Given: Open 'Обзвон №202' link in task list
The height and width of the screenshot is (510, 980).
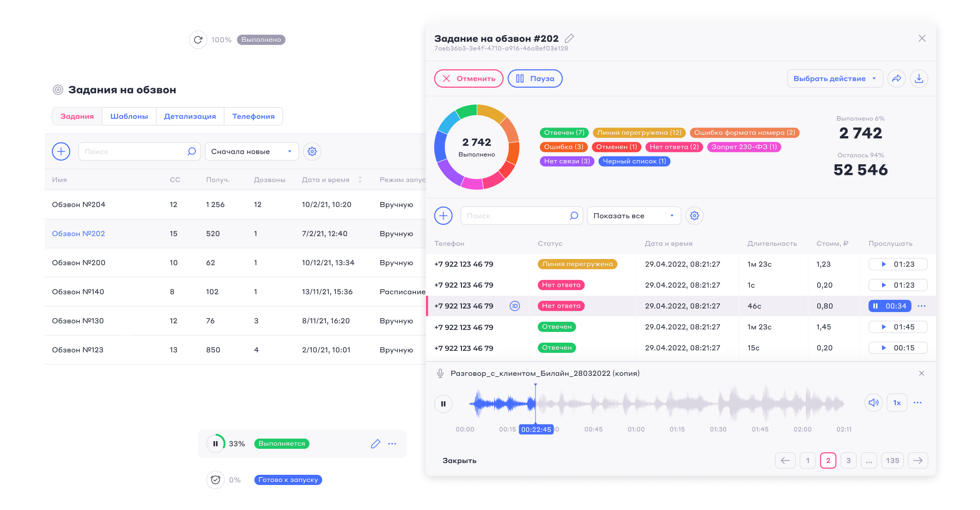Looking at the screenshot, I should pyautogui.click(x=79, y=234).
